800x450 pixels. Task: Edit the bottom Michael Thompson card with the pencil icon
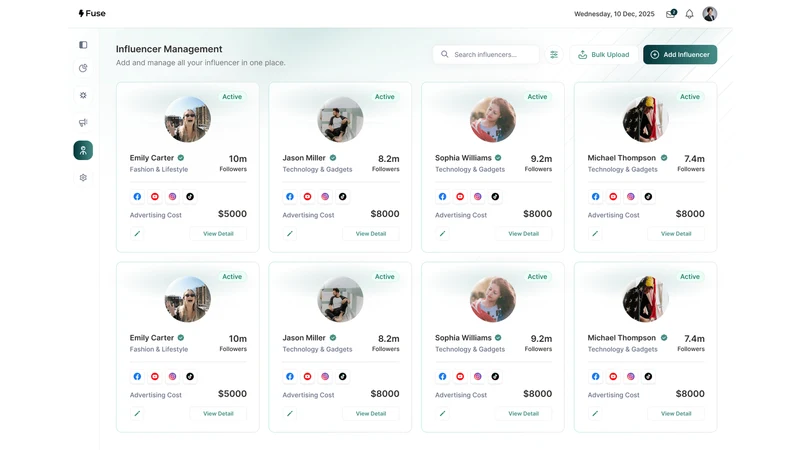[x=595, y=414]
